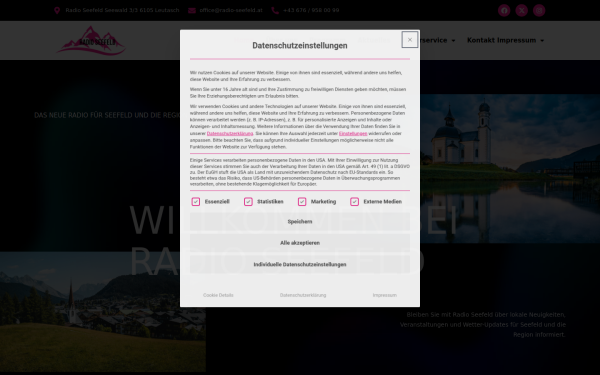Click the office@radio-seefeld.at email address
Viewport: 600px width, 375px height.
231,10
